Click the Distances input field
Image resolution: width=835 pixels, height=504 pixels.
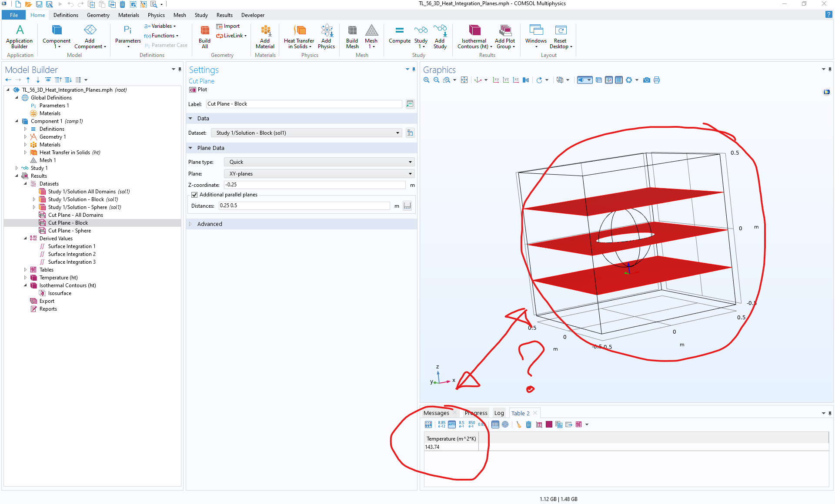point(304,206)
